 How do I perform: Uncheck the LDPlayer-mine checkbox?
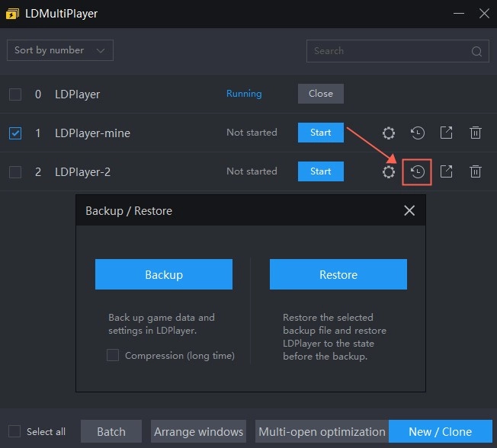(x=15, y=133)
